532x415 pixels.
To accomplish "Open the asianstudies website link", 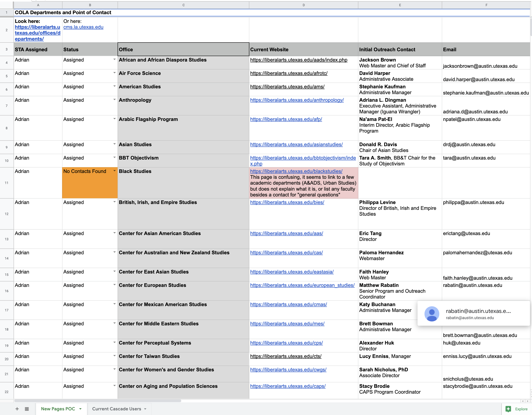I will pos(296,144).
